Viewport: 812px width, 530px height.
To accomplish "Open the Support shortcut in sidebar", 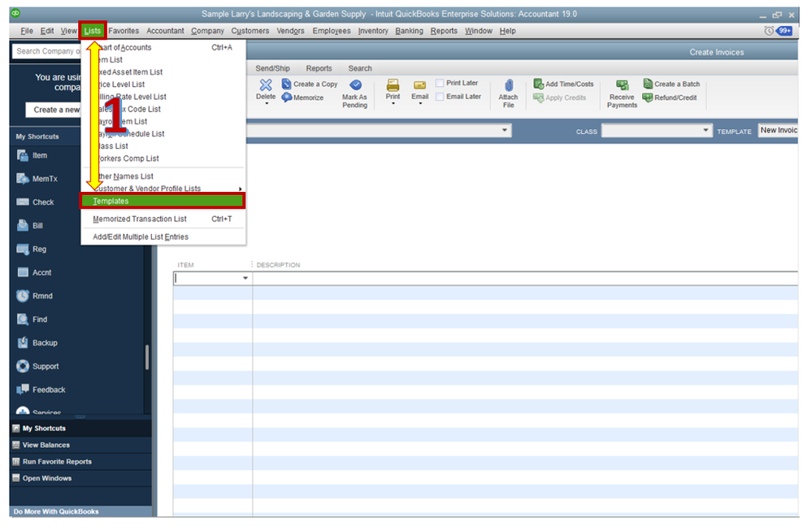I will [x=38, y=367].
